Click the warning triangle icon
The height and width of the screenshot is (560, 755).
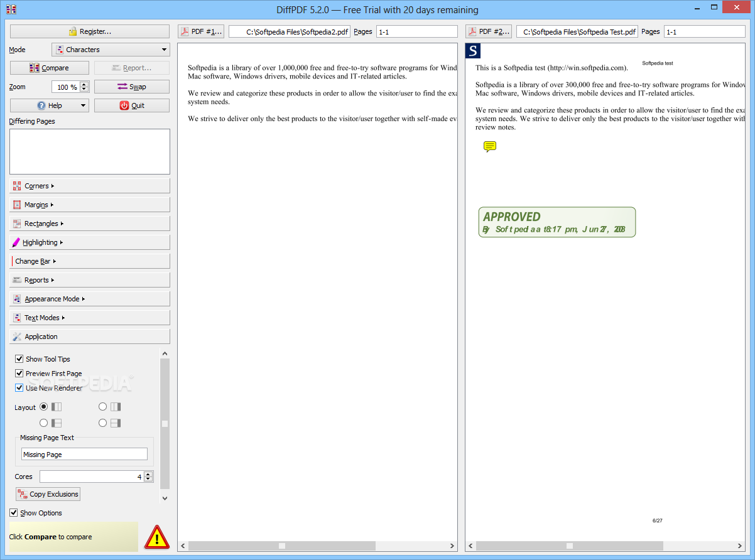click(x=157, y=537)
